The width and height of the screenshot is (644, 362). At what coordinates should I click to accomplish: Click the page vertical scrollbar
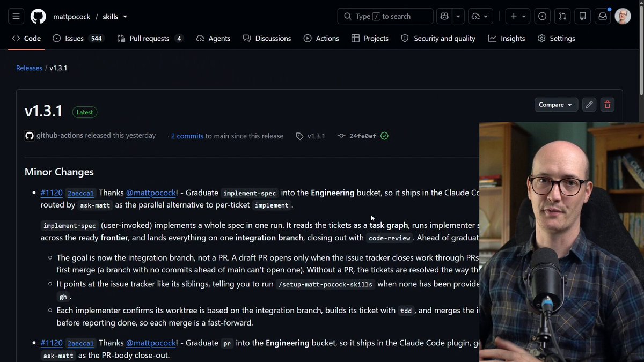coord(641,181)
